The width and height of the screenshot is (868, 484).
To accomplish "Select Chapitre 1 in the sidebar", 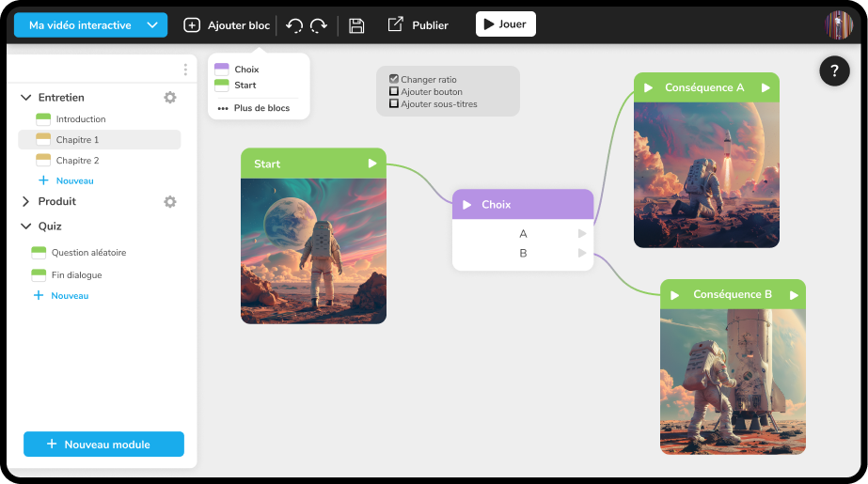I will pos(99,140).
